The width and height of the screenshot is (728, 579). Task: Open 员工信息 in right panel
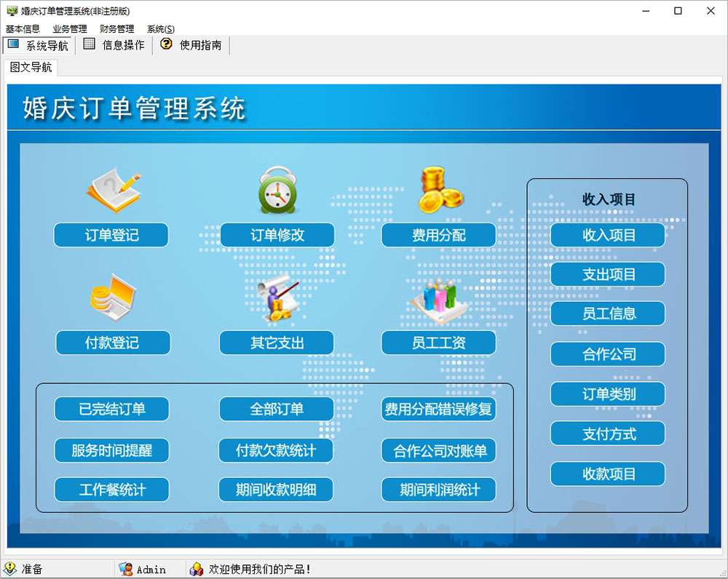tap(608, 314)
